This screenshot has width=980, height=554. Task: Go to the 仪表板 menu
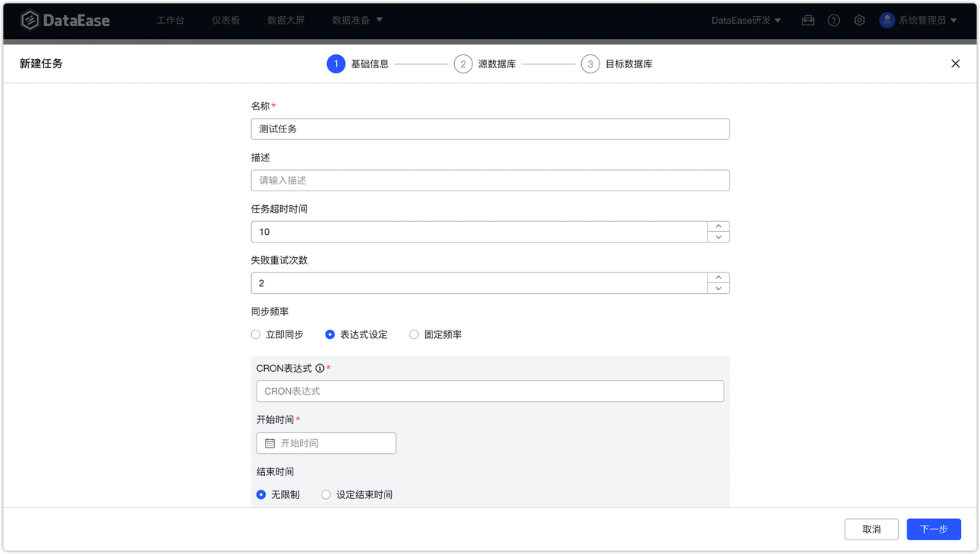pos(226,21)
